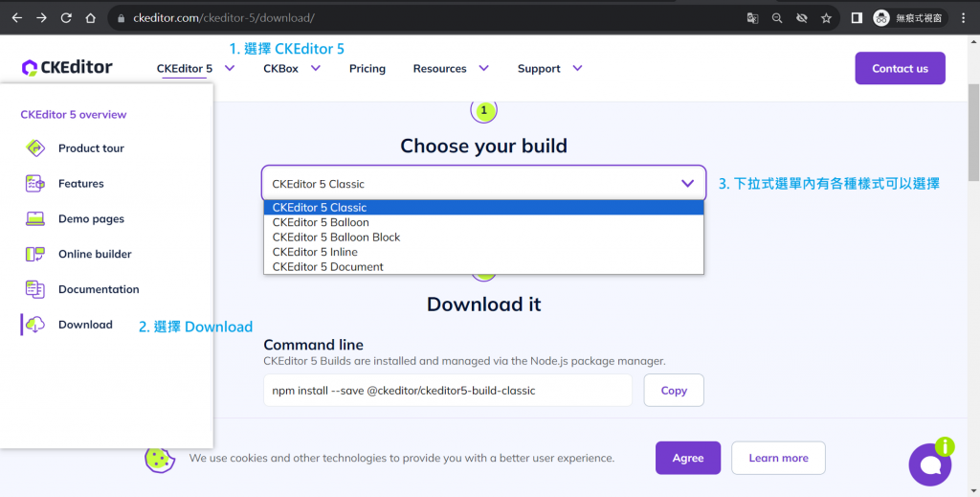Click the Download cloud icon

[x=35, y=325]
